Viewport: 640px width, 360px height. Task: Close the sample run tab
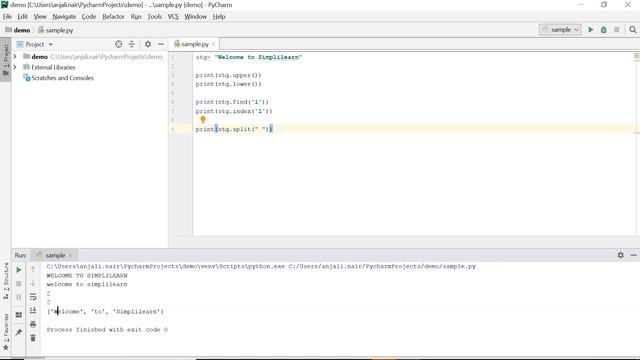click(x=70, y=256)
